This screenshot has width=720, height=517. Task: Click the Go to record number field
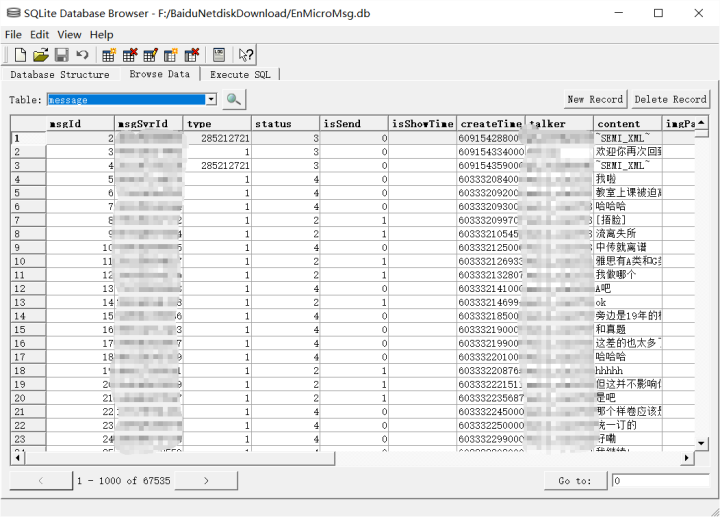tap(660, 481)
